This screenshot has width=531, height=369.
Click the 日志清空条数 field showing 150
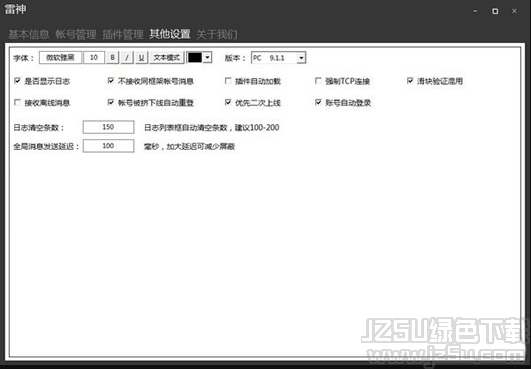(108, 127)
